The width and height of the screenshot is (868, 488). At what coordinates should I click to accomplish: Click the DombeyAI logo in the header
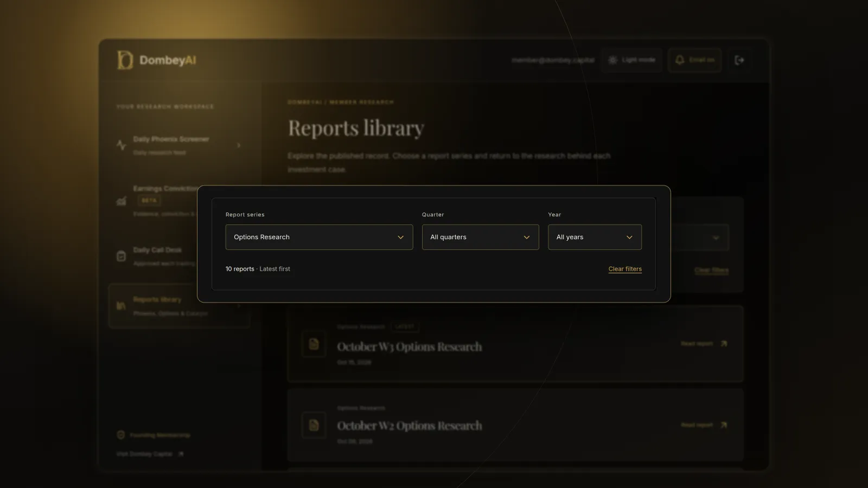tap(156, 60)
